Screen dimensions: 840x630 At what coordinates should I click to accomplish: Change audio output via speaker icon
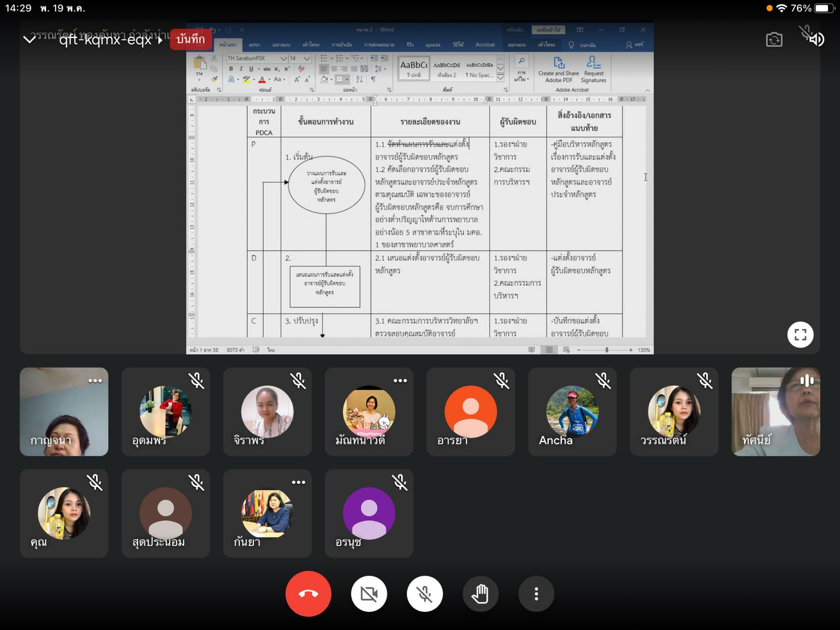[816, 39]
